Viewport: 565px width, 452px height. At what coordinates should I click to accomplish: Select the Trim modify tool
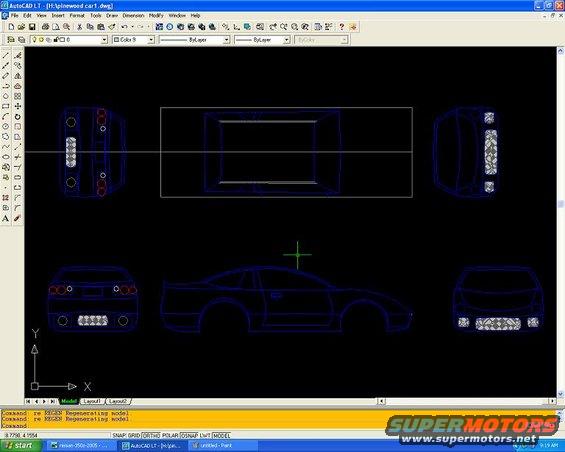pyautogui.click(x=18, y=157)
